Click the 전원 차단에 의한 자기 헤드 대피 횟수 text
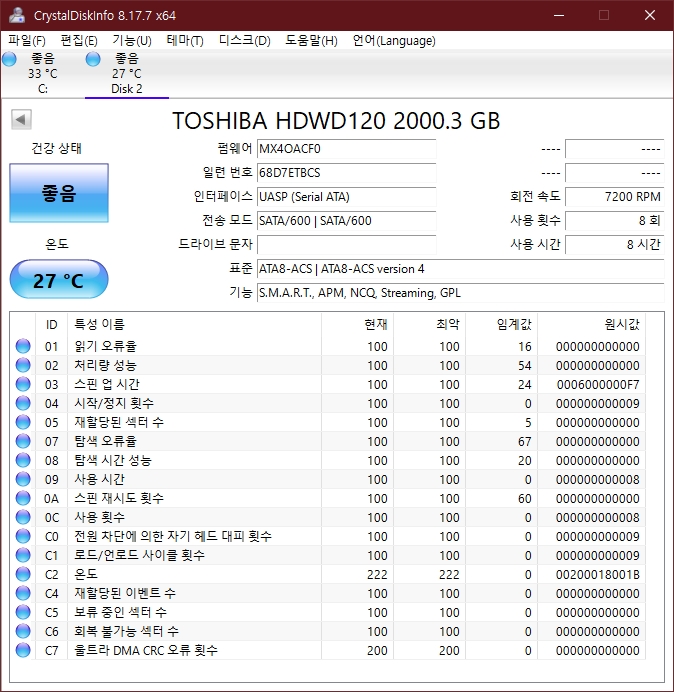Viewport: 674px width, 692px height. click(x=173, y=536)
